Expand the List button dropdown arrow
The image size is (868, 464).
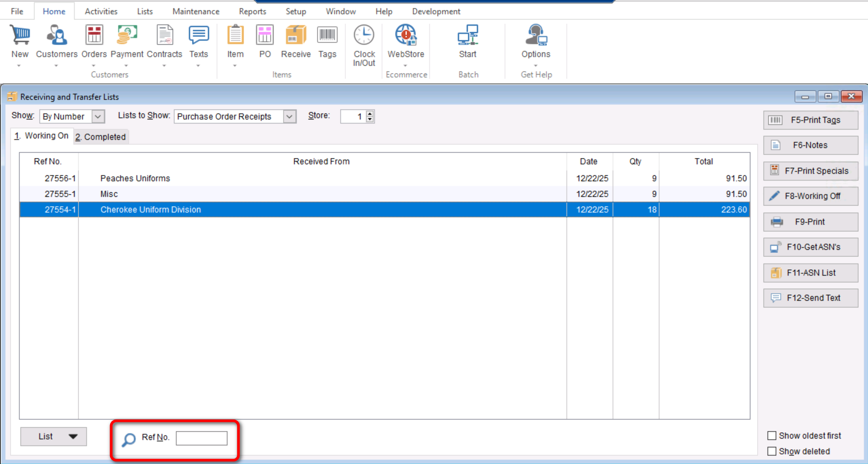click(73, 436)
